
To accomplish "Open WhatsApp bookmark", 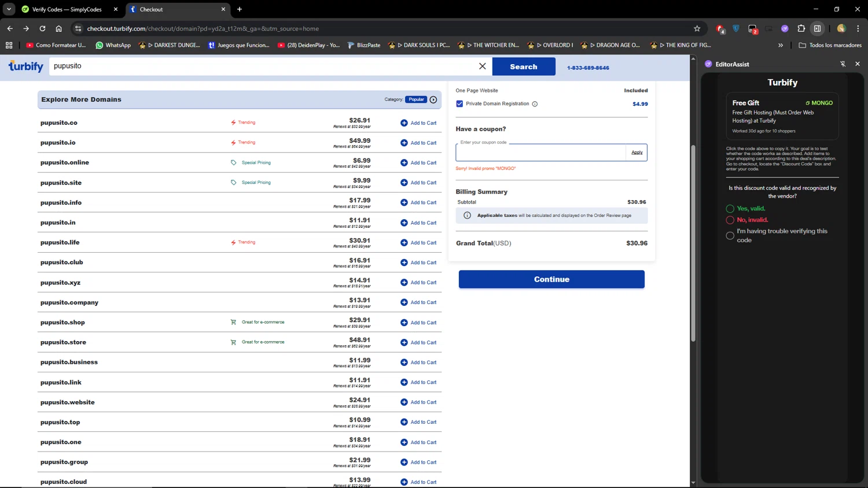I will 113,45.
